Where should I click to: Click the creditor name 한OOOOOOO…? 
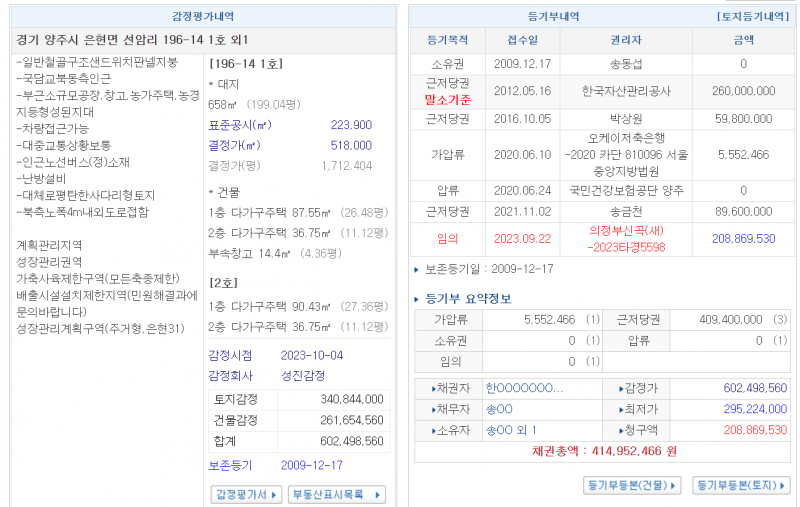click(524, 388)
